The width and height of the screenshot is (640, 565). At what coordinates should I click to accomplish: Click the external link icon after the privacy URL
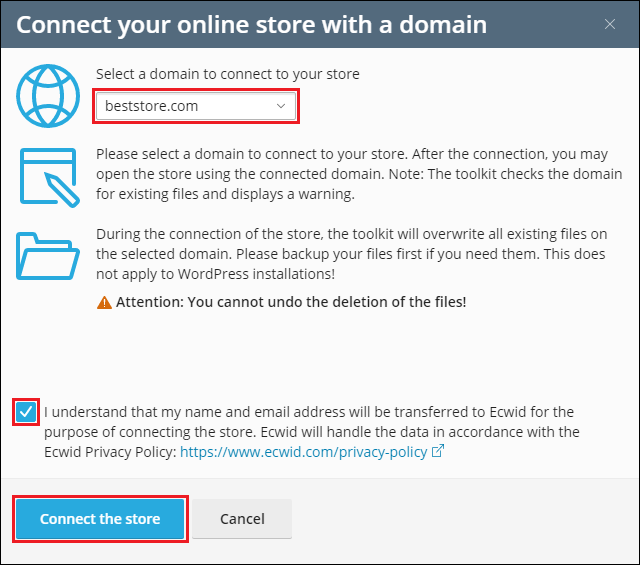pyautogui.click(x=437, y=452)
